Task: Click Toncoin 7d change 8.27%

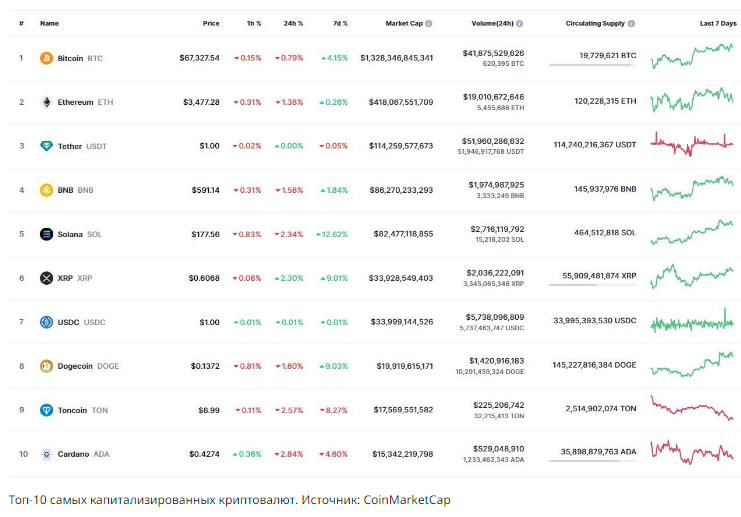Action: (x=334, y=410)
